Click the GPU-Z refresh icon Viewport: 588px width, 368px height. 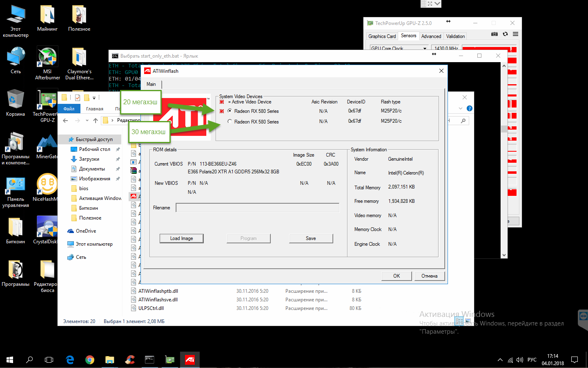(x=505, y=34)
